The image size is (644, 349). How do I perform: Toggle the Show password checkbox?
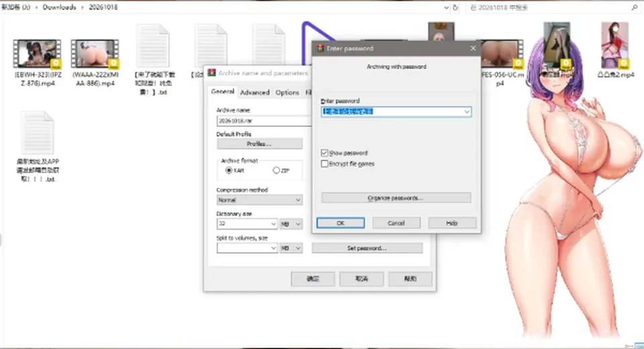(325, 153)
